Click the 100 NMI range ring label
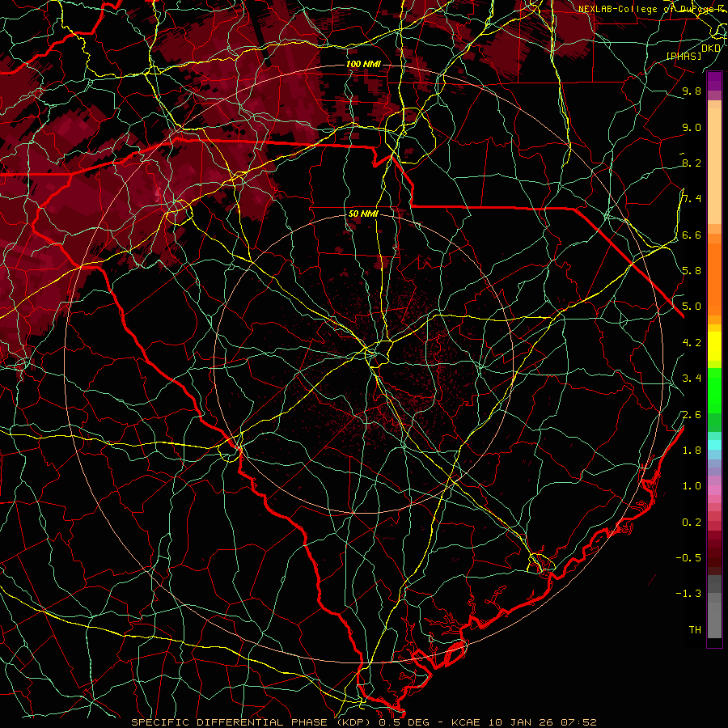Screen dimensions: 728x728 click(x=363, y=64)
